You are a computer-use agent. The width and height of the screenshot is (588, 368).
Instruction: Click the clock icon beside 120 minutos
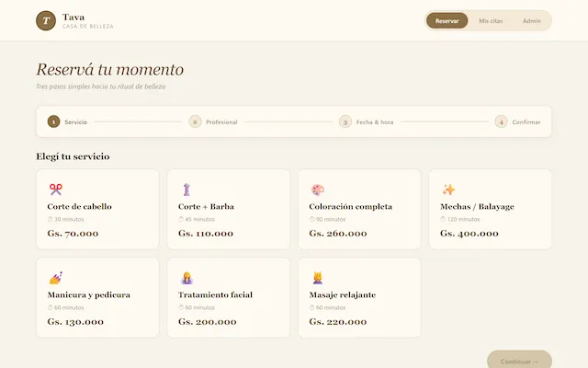click(x=443, y=219)
